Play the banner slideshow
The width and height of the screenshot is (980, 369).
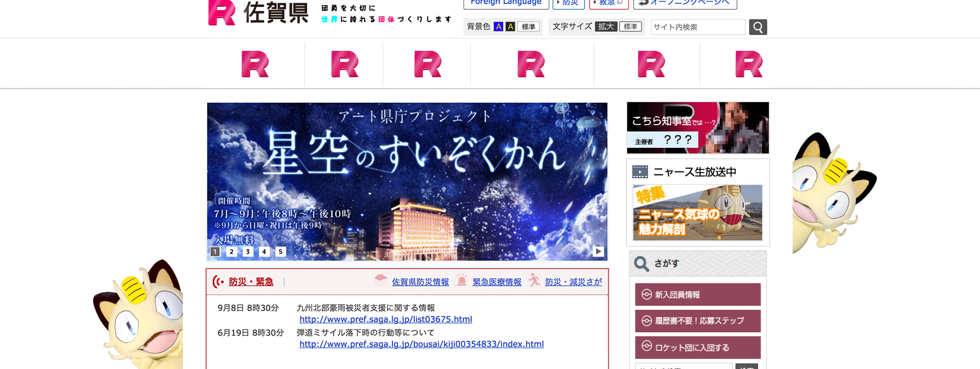pos(598,252)
